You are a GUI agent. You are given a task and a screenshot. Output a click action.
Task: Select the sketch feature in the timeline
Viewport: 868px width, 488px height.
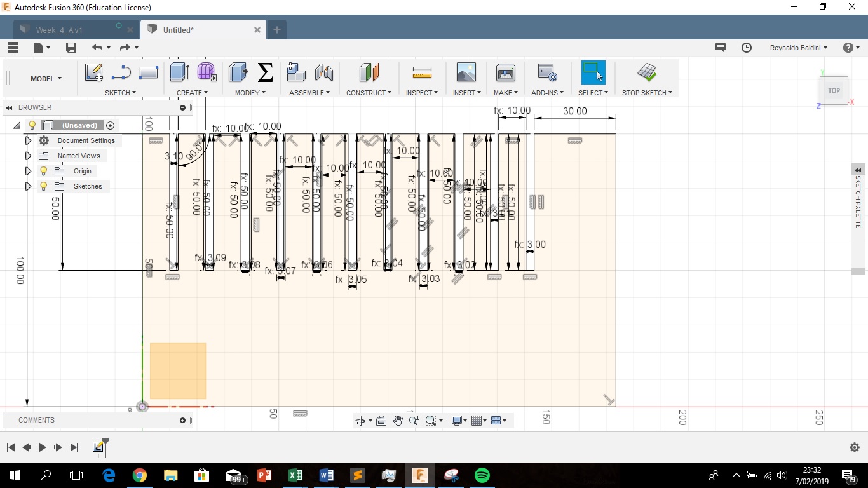pos(98,447)
